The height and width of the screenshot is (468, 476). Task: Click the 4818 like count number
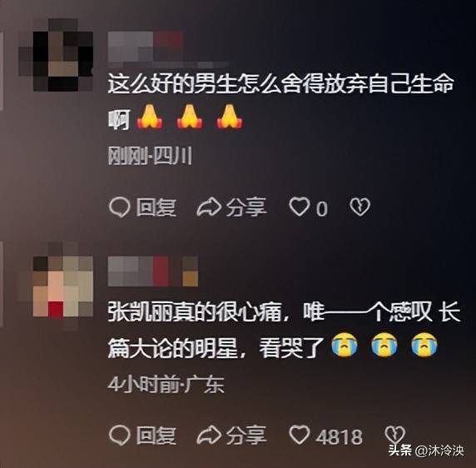point(339,436)
